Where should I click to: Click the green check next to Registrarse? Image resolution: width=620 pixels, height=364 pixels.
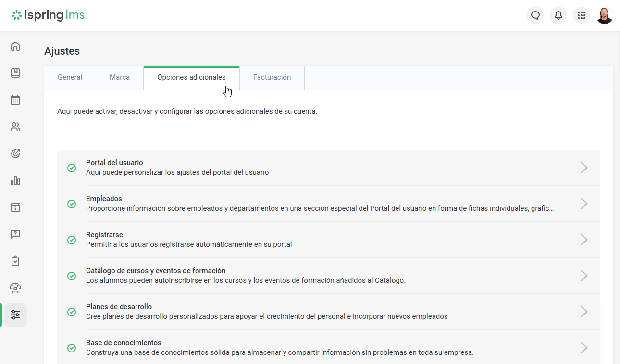[72, 240]
